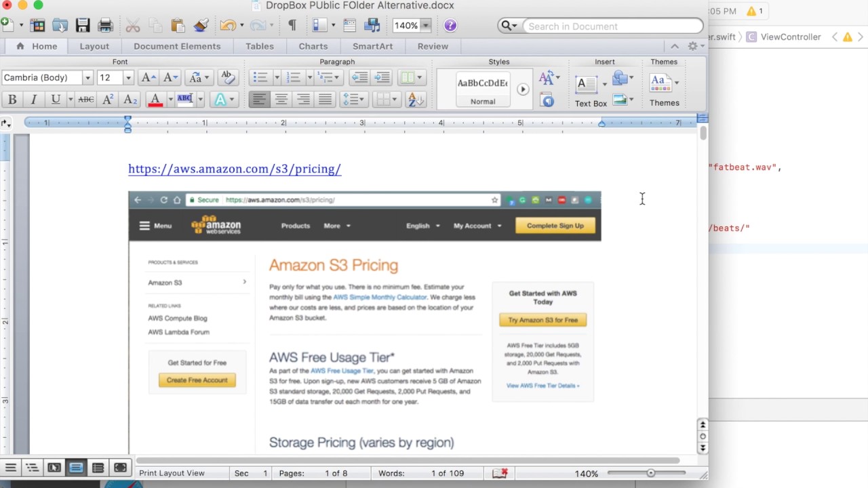Screen dimensions: 868x488
Task: Toggle Bold formatting
Action: tap(12, 100)
